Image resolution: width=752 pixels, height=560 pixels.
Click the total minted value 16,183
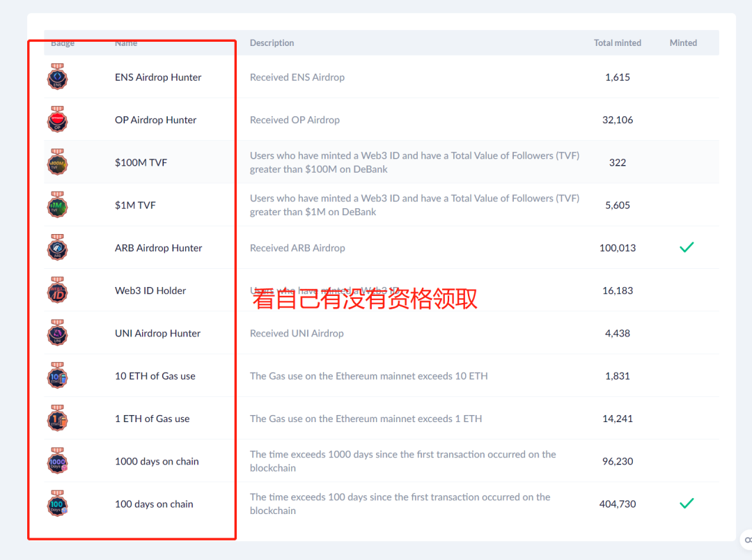click(x=617, y=291)
